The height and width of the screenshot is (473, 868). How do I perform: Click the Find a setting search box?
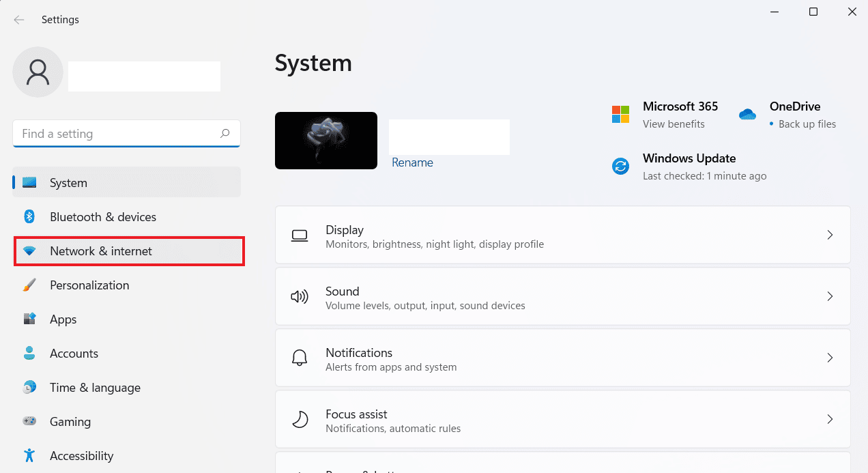pyautogui.click(x=126, y=134)
